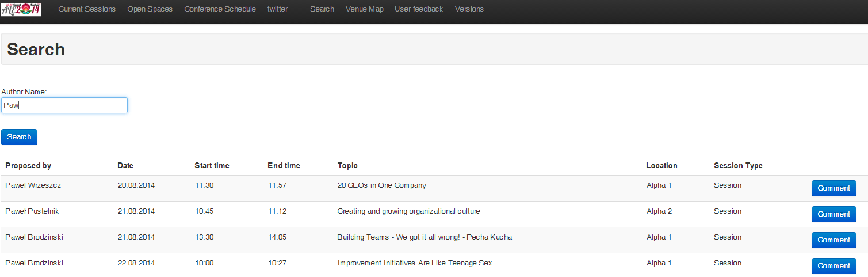Select the Paweł Pustelnik author cell
Screen dimensions: 868x277
[32, 211]
